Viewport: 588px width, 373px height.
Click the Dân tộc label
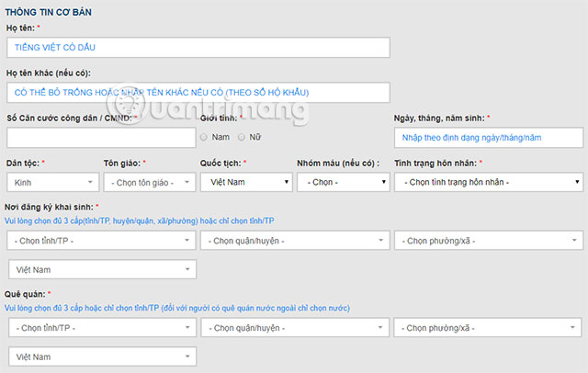[23, 163]
